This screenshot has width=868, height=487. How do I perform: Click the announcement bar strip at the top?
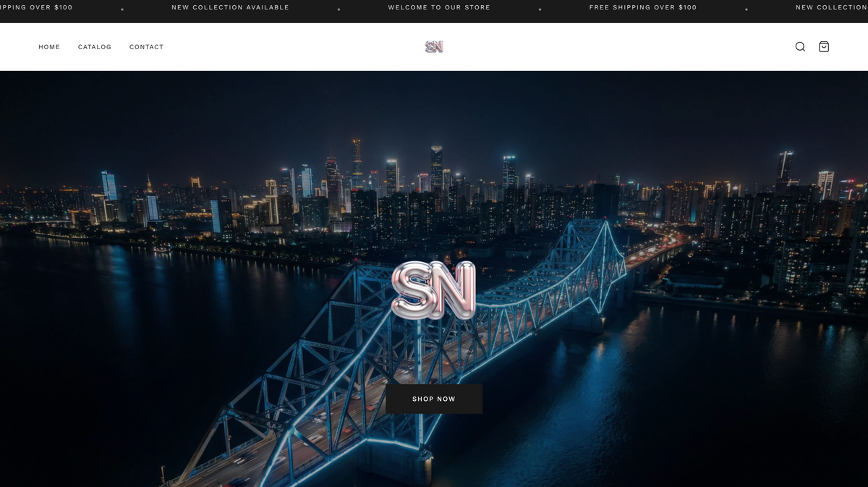(434, 10)
